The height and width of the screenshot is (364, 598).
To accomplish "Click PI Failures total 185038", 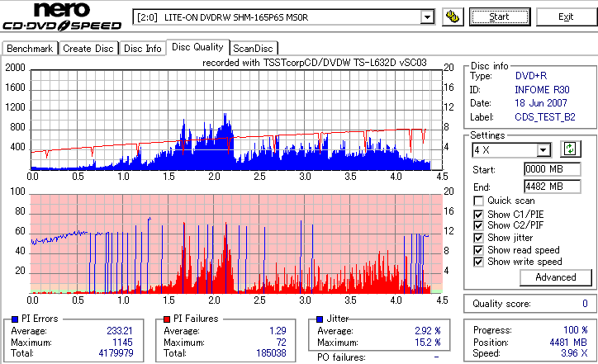I will [271, 353].
